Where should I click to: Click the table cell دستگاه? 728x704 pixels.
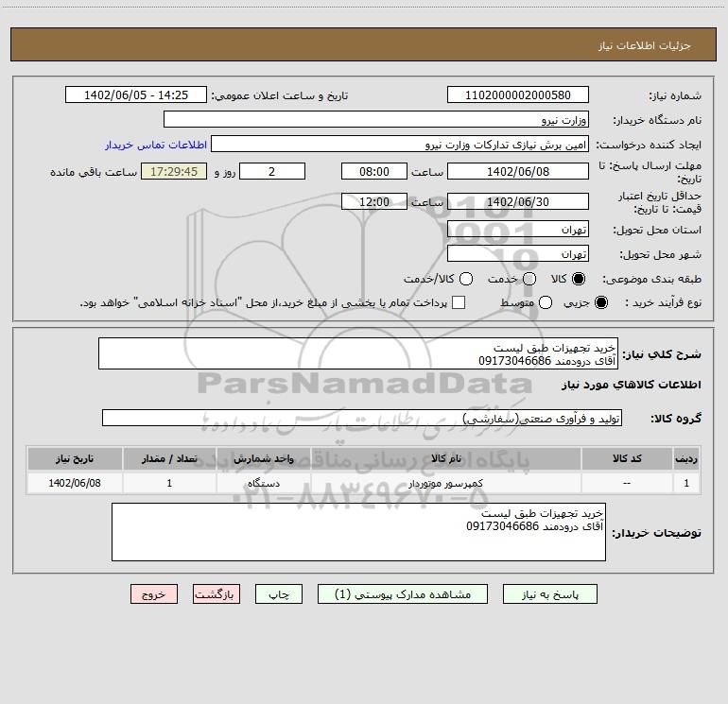point(263,483)
